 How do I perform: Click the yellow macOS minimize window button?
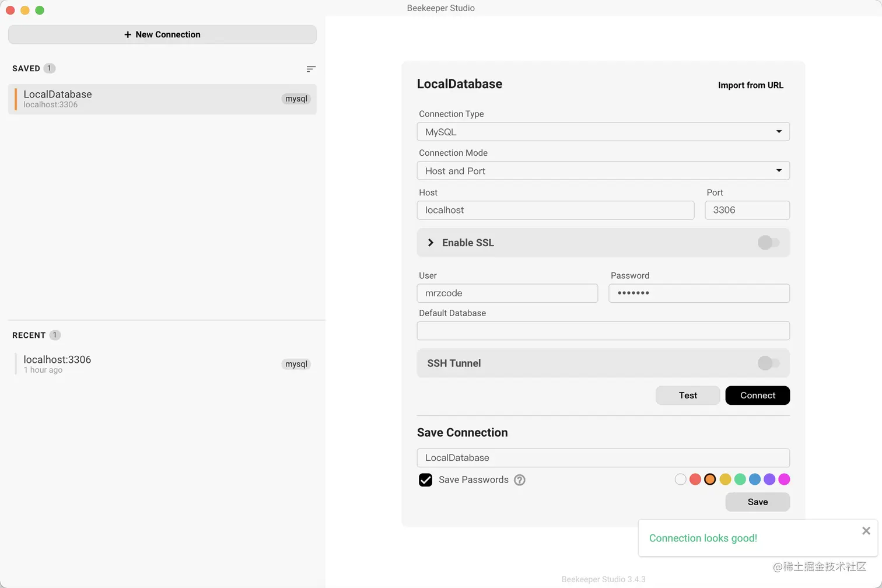click(25, 10)
